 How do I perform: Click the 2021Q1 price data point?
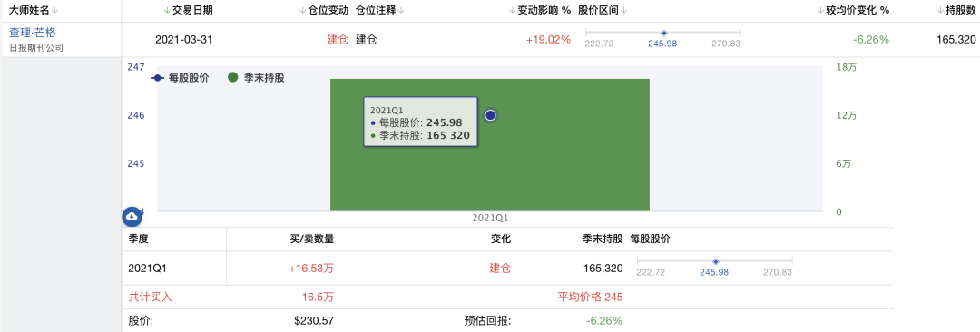point(491,115)
